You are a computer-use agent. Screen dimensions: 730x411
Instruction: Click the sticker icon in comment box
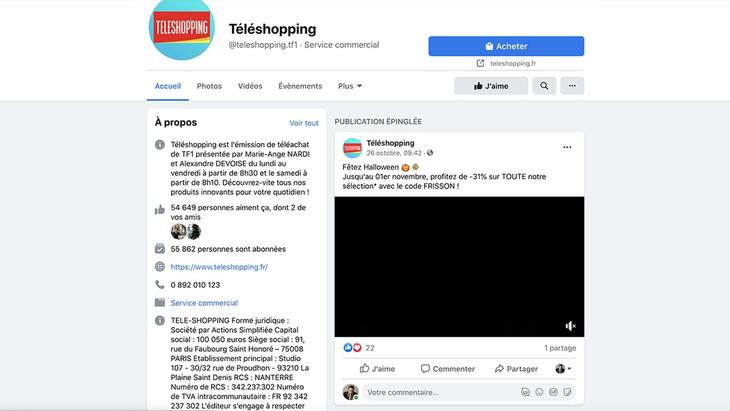tap(567, 392)
